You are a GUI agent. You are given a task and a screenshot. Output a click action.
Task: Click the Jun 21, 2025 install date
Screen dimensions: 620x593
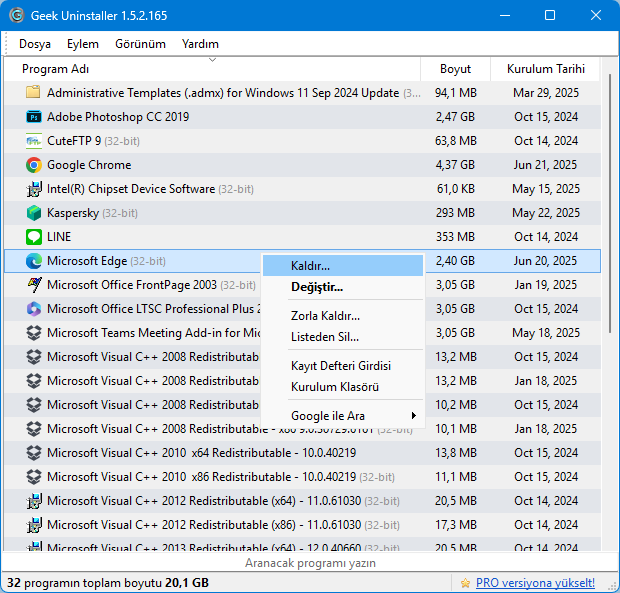coord(545,165)
